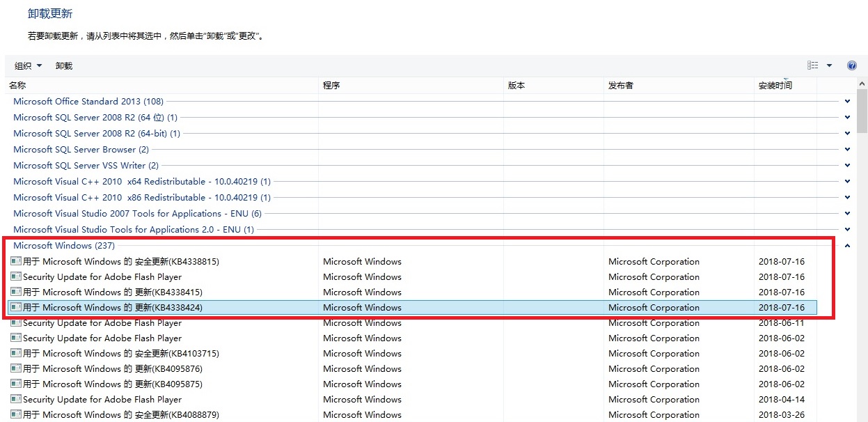Click the icon of the Flash Player update dated 2018-06-11
868x422 pixels.
click(16, 323)
